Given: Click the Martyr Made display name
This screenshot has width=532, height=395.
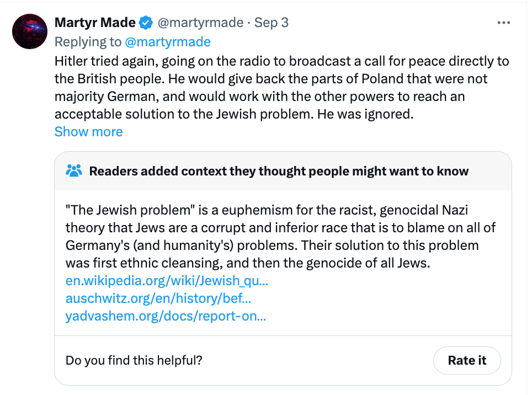Looking at the screenshot, I should tap(95, 23).
